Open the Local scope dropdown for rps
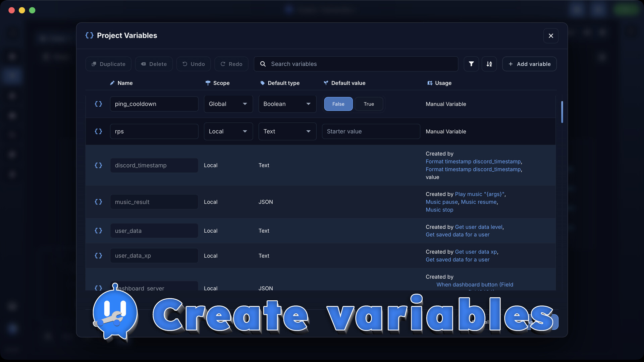Viewport: 644px width, 362px height. [x=228, y=131]
